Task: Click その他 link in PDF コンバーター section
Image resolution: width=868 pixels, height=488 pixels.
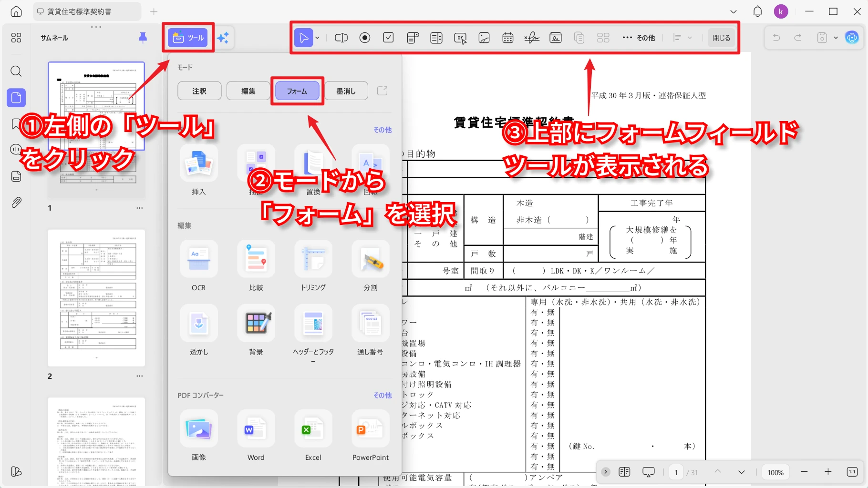Action: click(382, 395)
